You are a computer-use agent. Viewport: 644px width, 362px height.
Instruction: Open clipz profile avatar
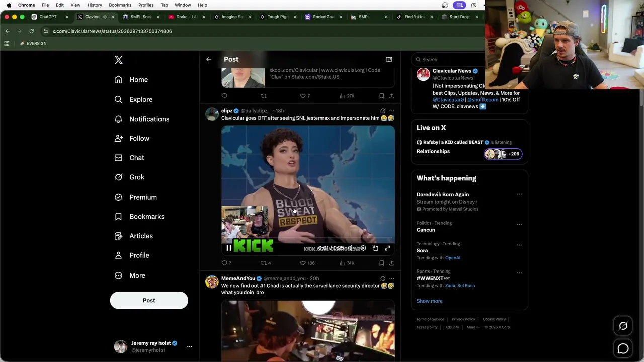tap(212, 114)
